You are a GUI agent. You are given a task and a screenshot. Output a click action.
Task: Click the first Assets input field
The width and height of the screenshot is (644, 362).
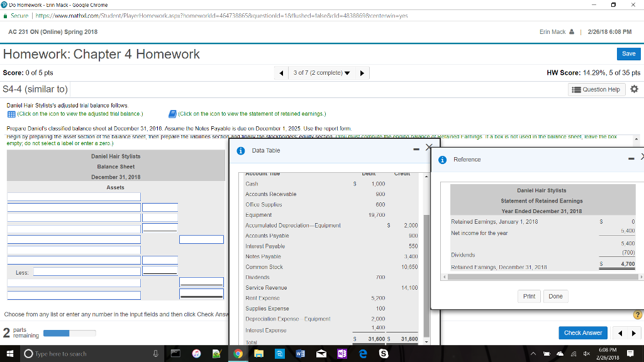click(x=72, y=195)
